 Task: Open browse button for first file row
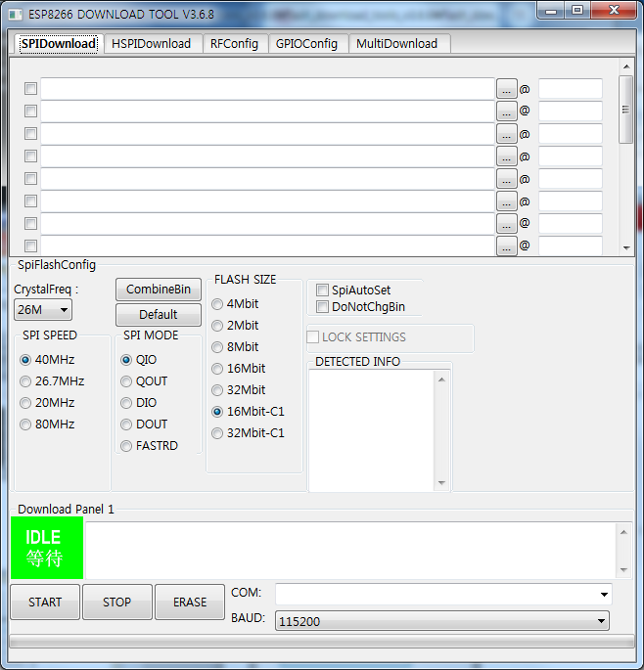(x=507, y=89)
